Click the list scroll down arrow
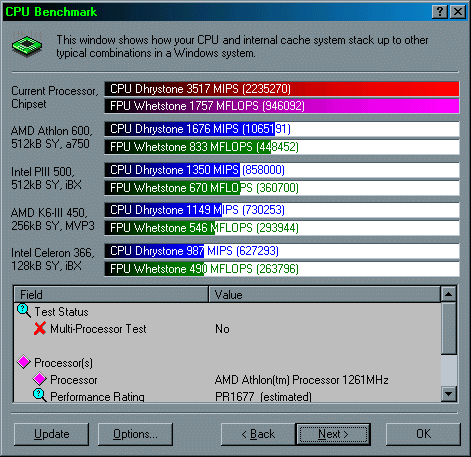This screenshot has height=457, width=471. [449, 394]
